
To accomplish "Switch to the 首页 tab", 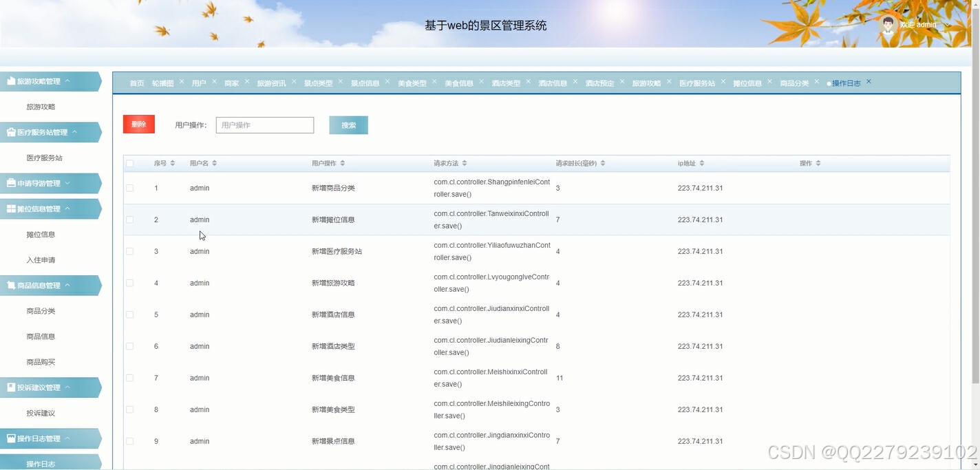I will pos(136,83).
